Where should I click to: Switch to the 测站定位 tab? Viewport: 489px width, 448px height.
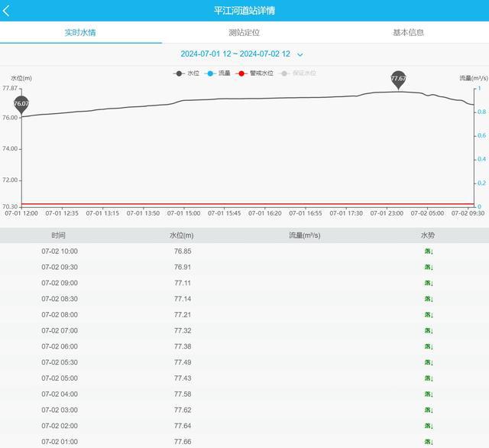pyautogui.click(x=244, y=33)
